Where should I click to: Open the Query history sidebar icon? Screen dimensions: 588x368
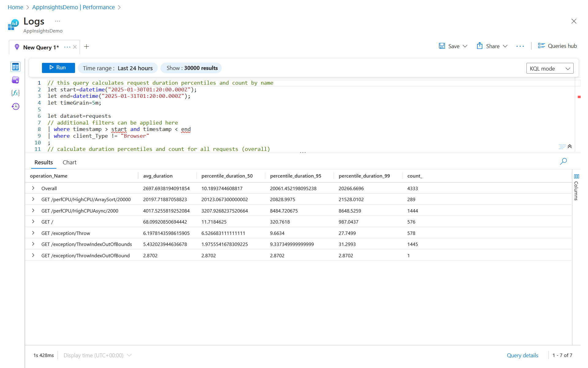(15, 106)
